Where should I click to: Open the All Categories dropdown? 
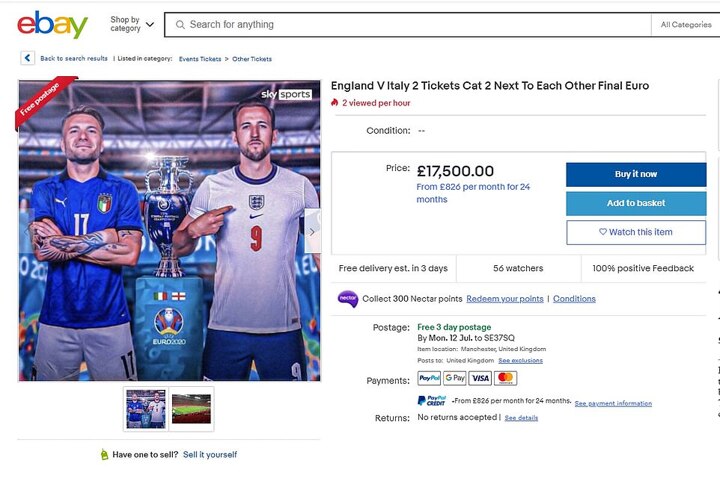click(x=686, y=24)
